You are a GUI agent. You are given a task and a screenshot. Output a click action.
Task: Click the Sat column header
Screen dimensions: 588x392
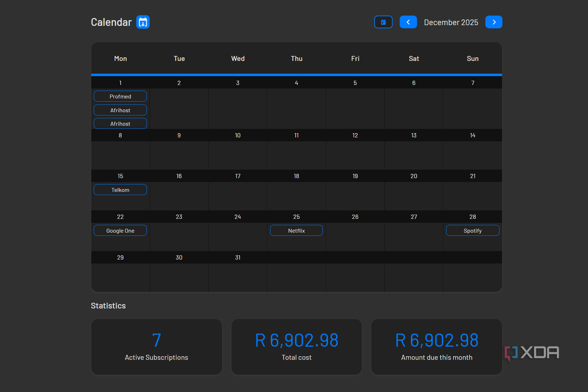[x=414, y=59]
